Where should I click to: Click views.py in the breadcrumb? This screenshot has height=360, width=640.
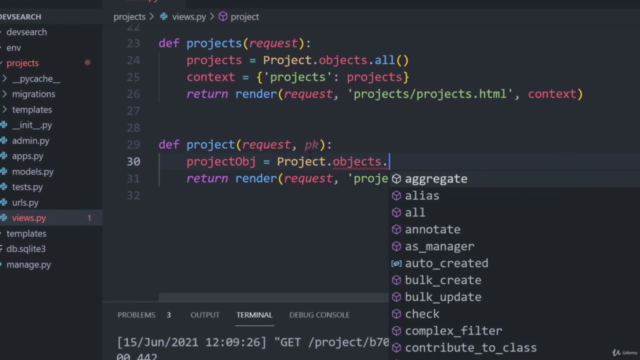[189, 17]
